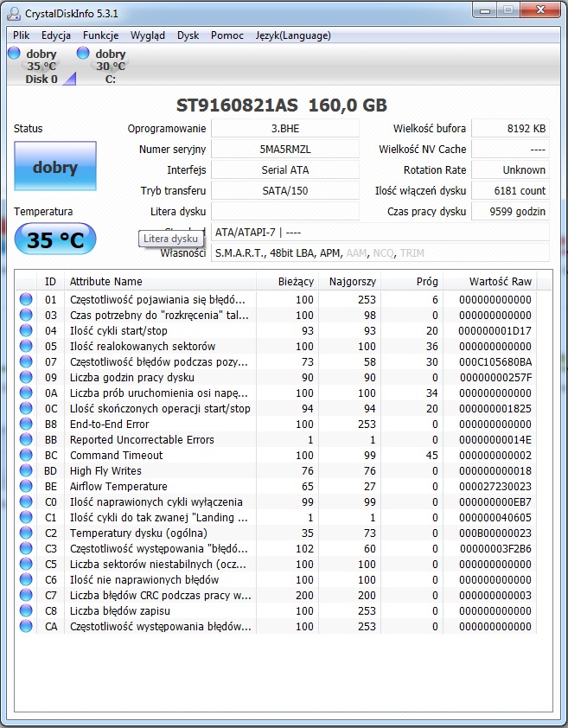Open the Plik menu

pyautogui.click(x=21, y=35)
